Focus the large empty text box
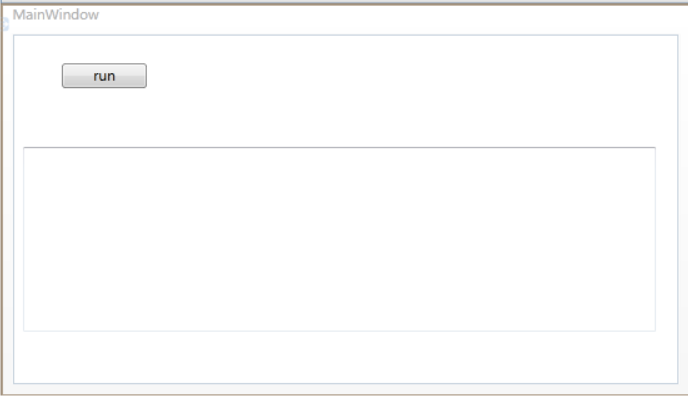Screen dimensions: 688x396 339,239
